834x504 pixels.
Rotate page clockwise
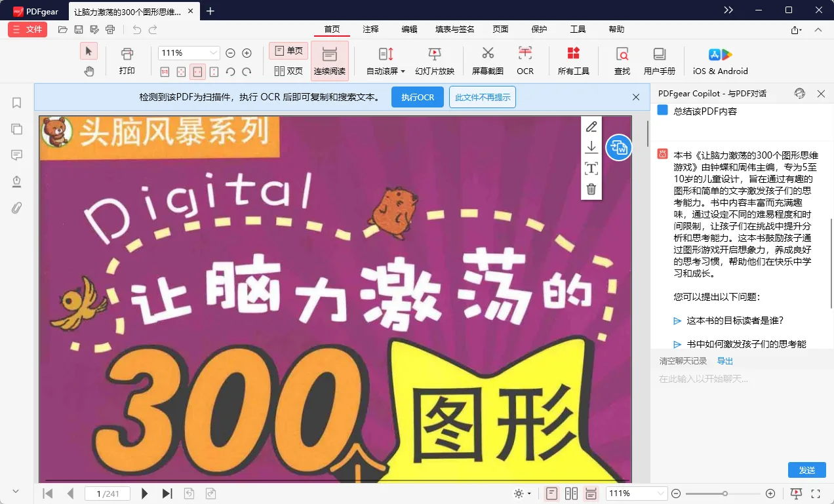(x=247, y=71)
